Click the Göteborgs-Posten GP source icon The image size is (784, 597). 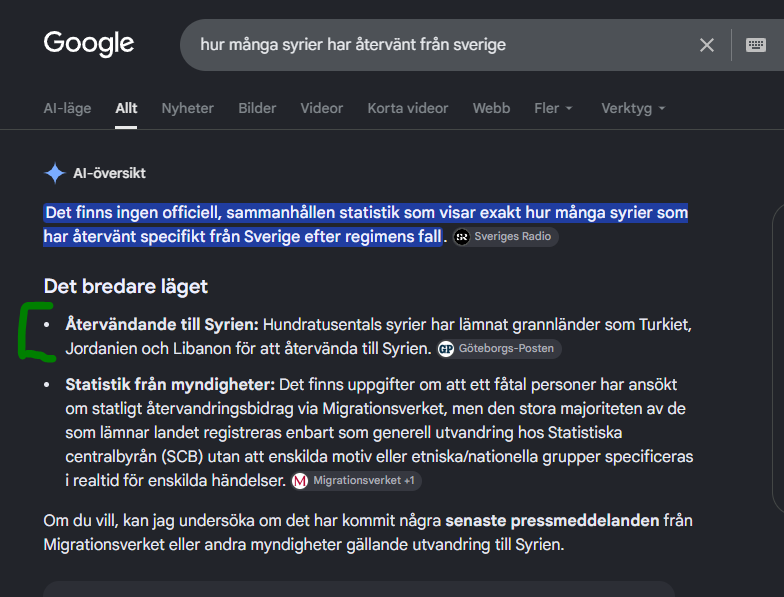click(x=446, y=349)
